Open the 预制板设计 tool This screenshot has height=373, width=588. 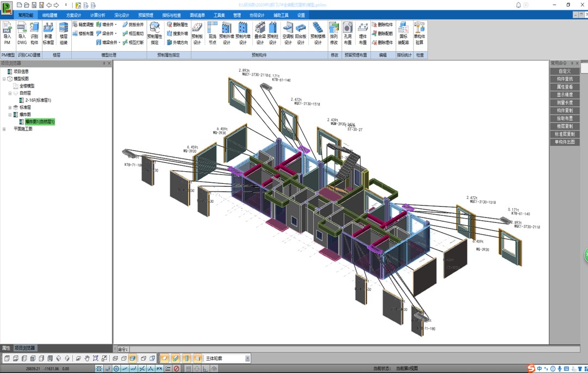pyautogui.click(x=197, y=34)
